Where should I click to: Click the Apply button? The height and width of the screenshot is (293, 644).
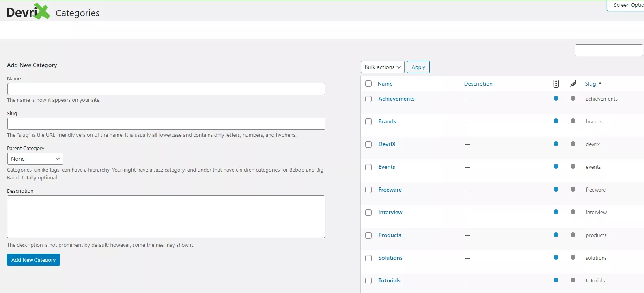(418, 67)
